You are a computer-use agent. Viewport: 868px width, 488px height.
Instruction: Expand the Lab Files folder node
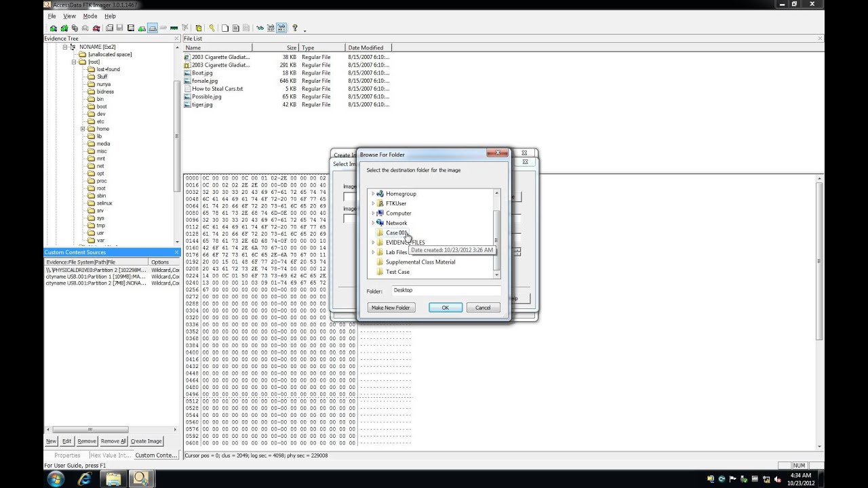[x=373, y=252]
